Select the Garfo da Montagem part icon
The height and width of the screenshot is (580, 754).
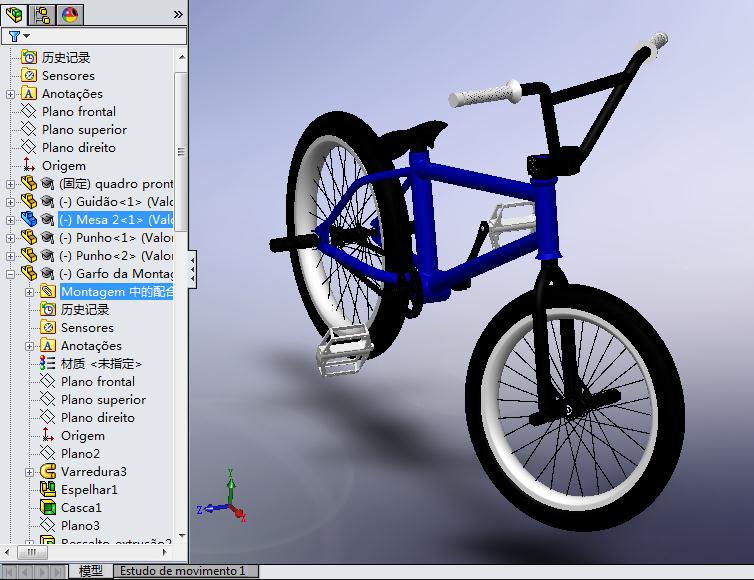tap(29, 273)
